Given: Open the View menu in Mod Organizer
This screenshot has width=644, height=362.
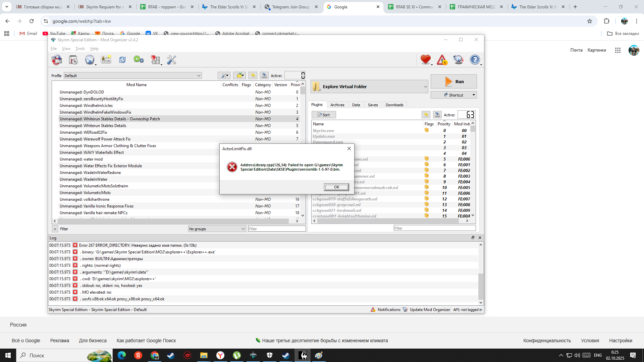Looking at the screenshot, I should coord(66,49).
